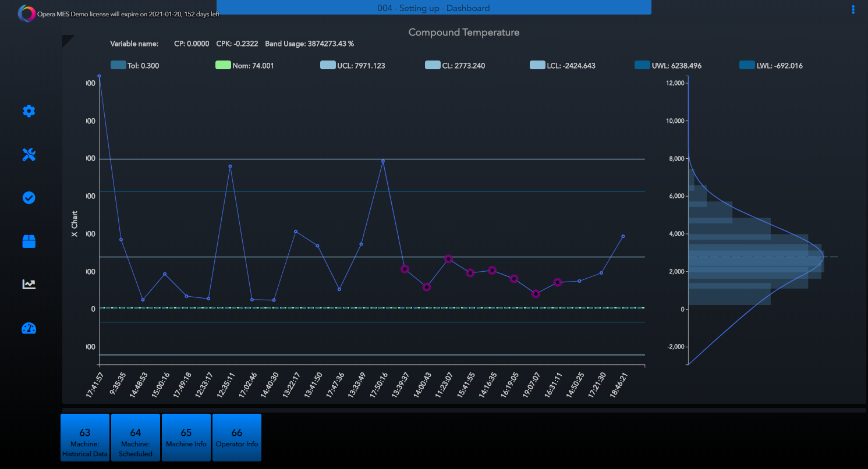Toggle the LCL: -2424.643 legend entry
The width and height of the screenshot is (868, 469).
click(562, 66)
